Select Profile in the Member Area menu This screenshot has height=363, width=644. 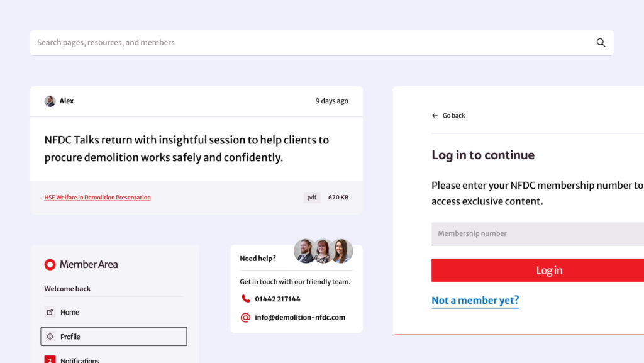click(114, 337)
